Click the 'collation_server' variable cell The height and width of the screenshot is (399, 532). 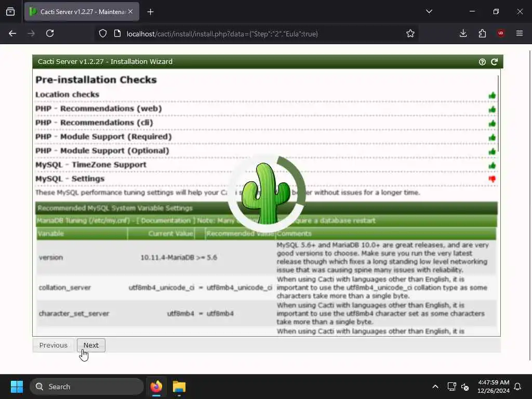point(64,288)
